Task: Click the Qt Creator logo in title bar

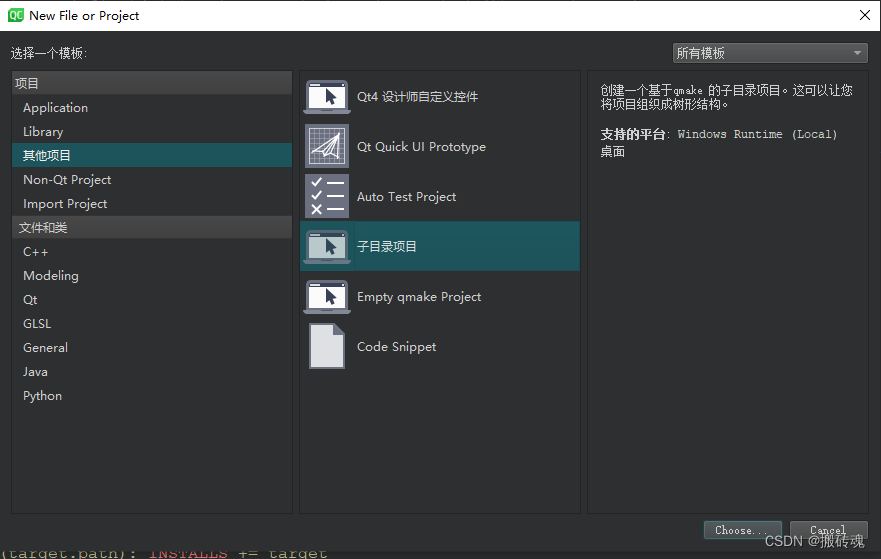Action: pyautogui.click(x=16, y=15)
